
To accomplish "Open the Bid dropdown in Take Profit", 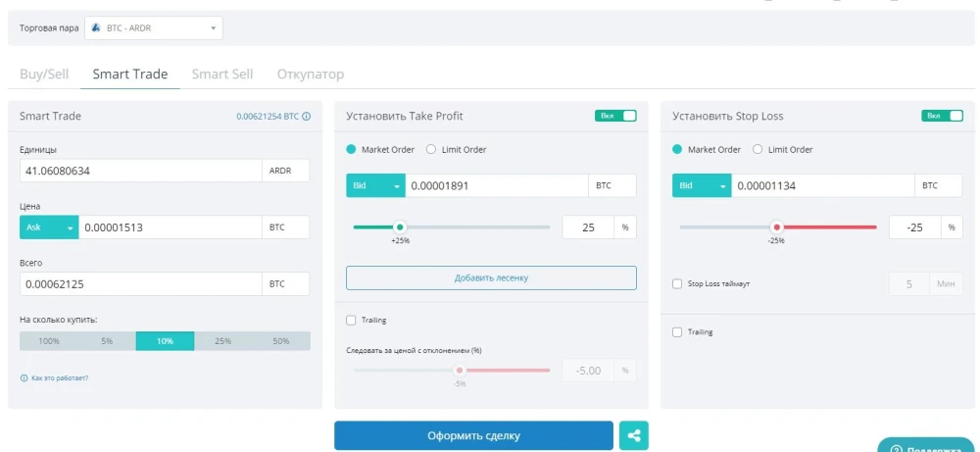I will (375, 185).
